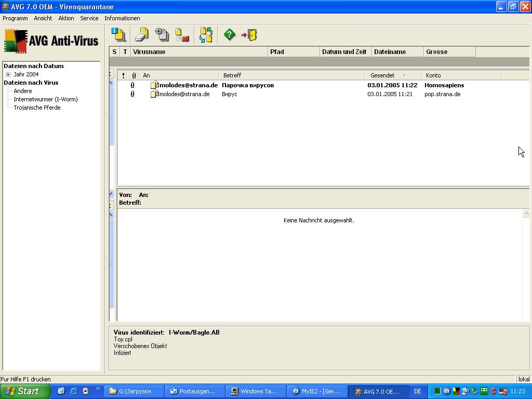Screen dimensions: 532x399
Task: Click sent date 03.01.2005 11:22
Action: coord(392,85)
